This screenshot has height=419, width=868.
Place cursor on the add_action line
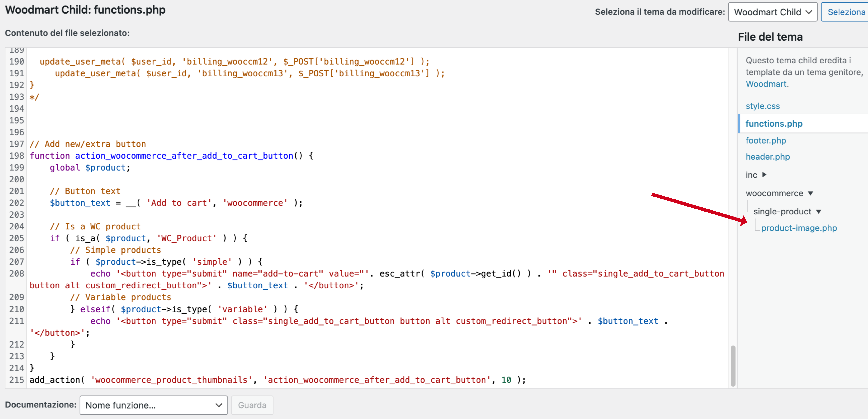click(x=278, y=380)
